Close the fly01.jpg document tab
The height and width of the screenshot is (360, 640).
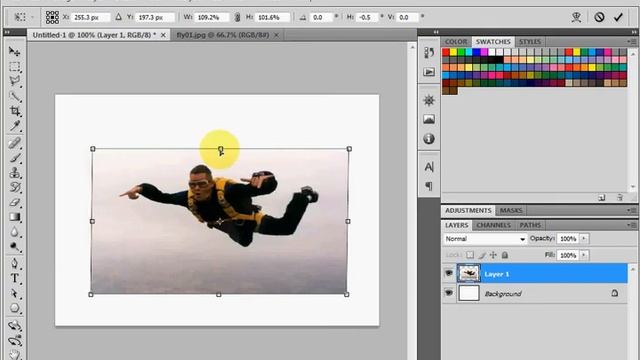coord(276,36)
